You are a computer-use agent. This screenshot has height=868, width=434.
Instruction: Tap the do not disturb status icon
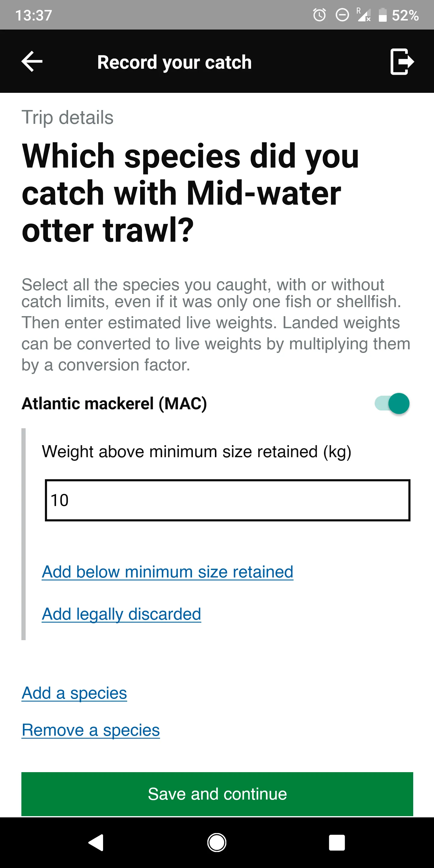coord(342,15)
